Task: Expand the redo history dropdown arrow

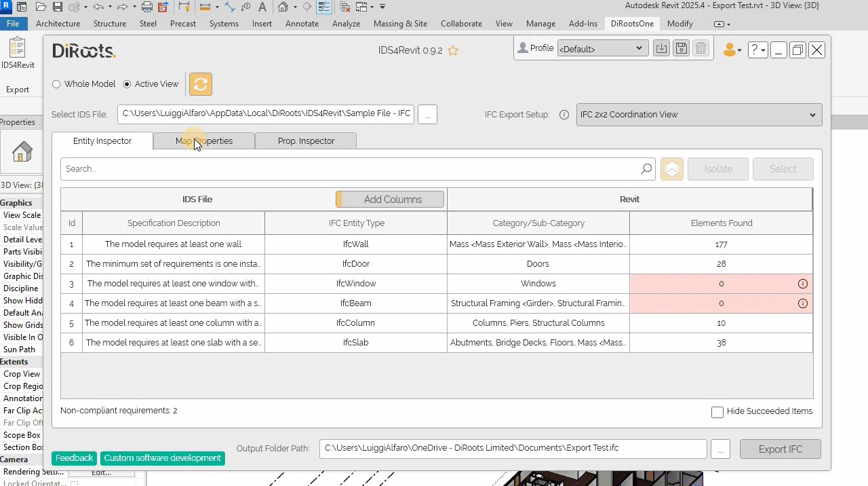Action: 134,7
